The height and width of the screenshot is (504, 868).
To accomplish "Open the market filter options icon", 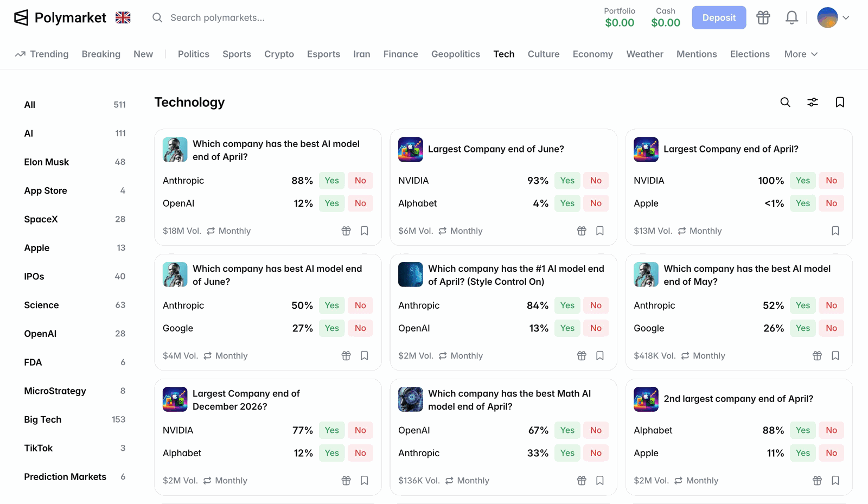I will 812,102.
